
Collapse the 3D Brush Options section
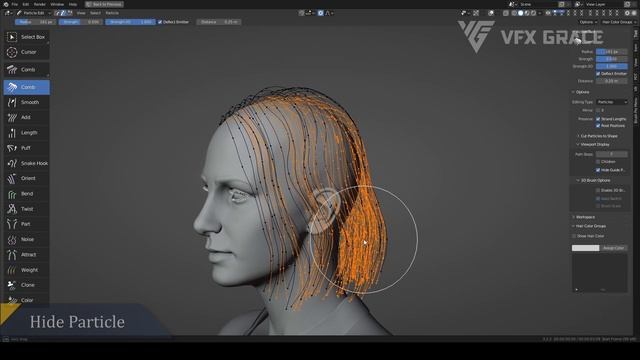point(593,180)
